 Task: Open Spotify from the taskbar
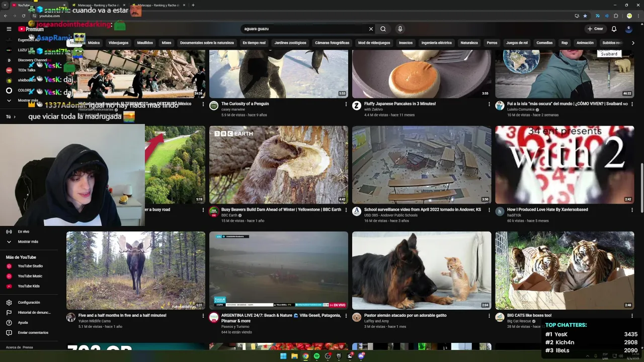[x=316, y=356]
